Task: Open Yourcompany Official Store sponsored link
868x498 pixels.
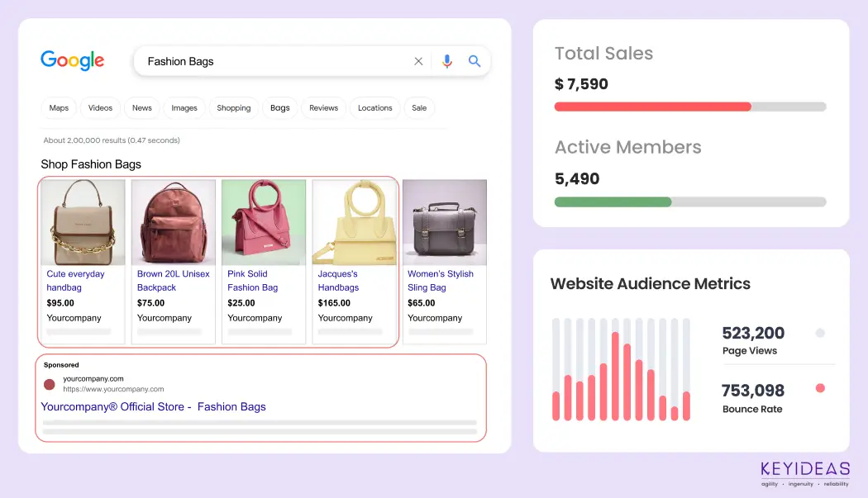Action: coord(153,406)
